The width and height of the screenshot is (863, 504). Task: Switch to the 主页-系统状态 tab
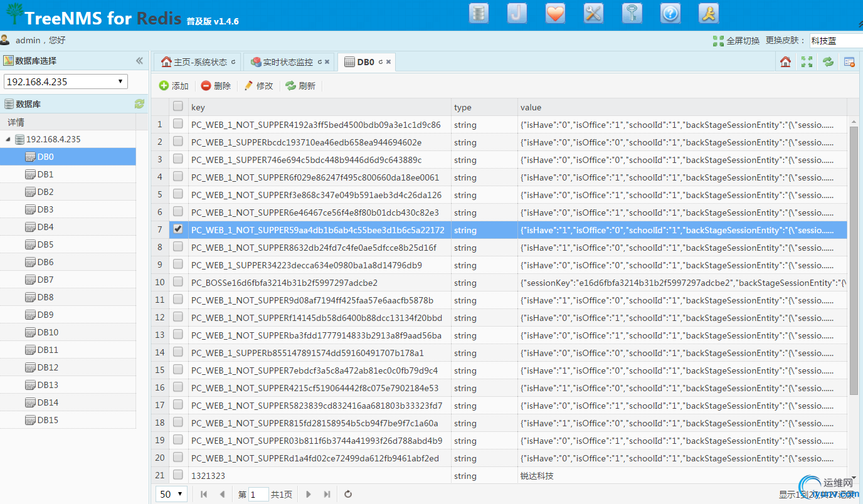click(196, 62)
